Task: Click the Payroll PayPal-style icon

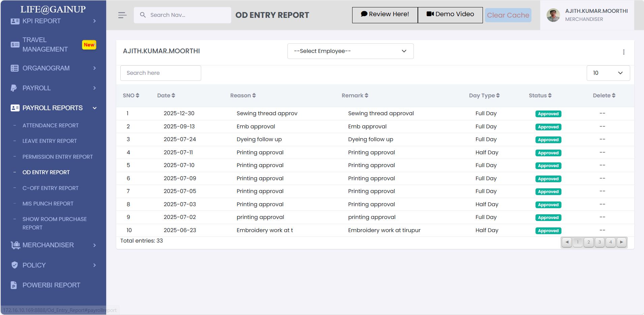Action: pos(14,88)
